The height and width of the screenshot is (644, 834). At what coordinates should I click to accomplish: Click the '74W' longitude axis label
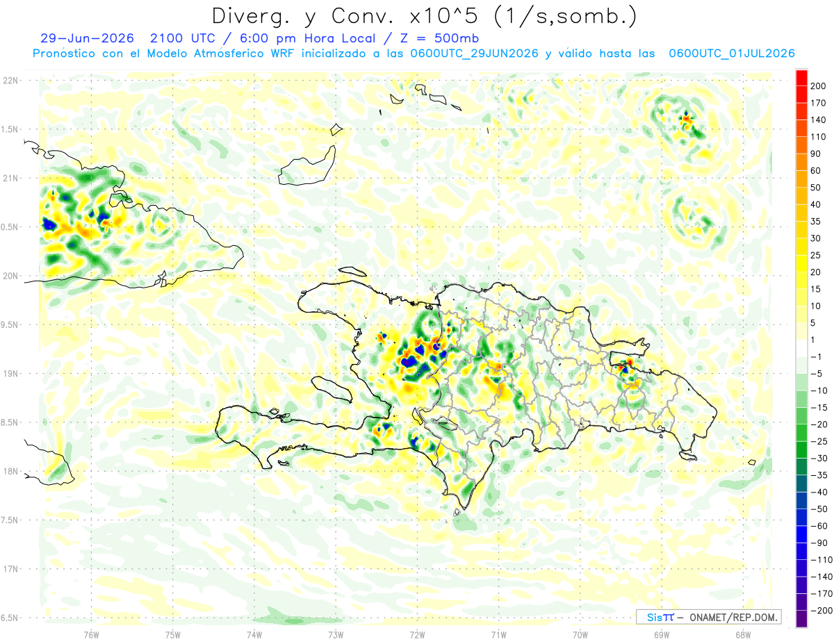click(254, 634)
